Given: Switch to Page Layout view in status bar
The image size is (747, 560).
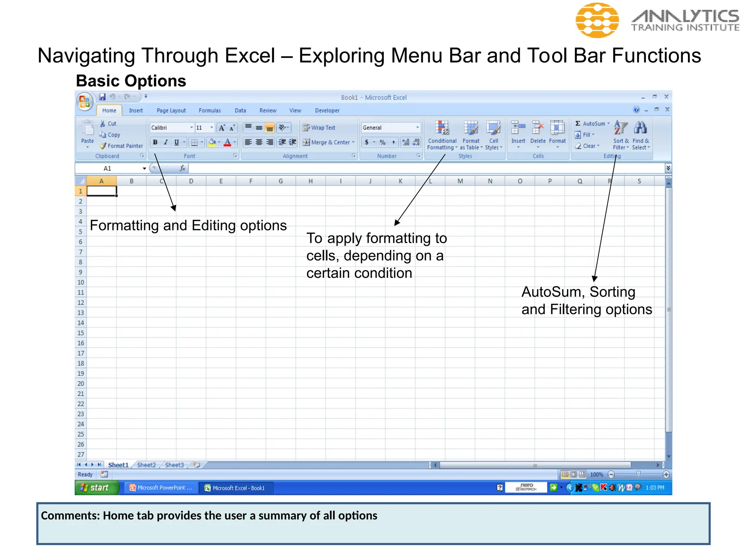Looking at the screenshot, I should [x=573, y=474].
